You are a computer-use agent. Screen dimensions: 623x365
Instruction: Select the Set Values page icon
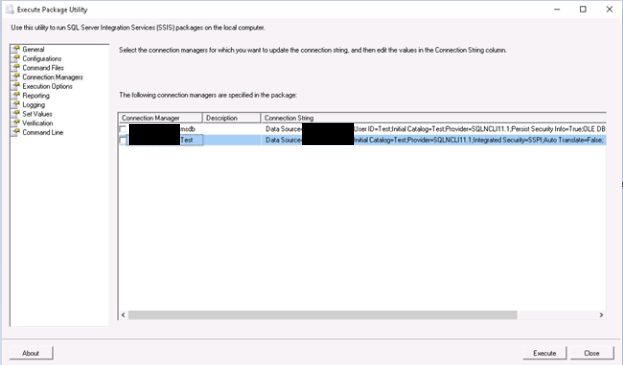click(x=15, y=114)
